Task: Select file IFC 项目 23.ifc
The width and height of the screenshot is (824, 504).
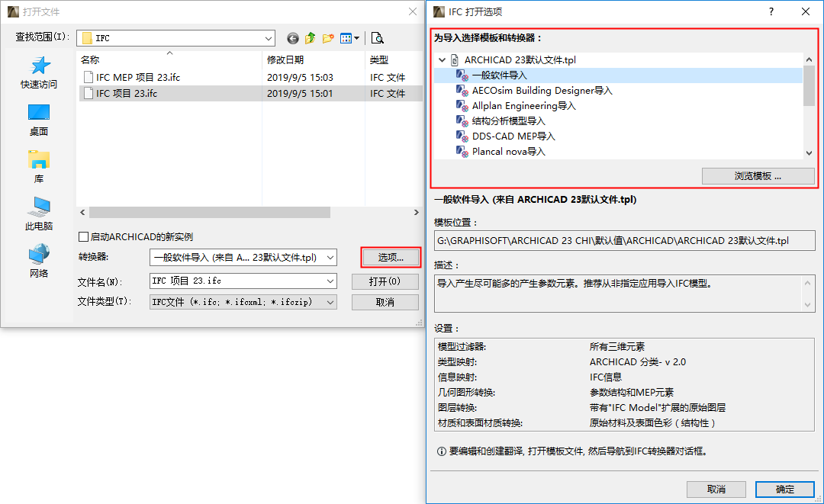Action: [x=127, y=94]
